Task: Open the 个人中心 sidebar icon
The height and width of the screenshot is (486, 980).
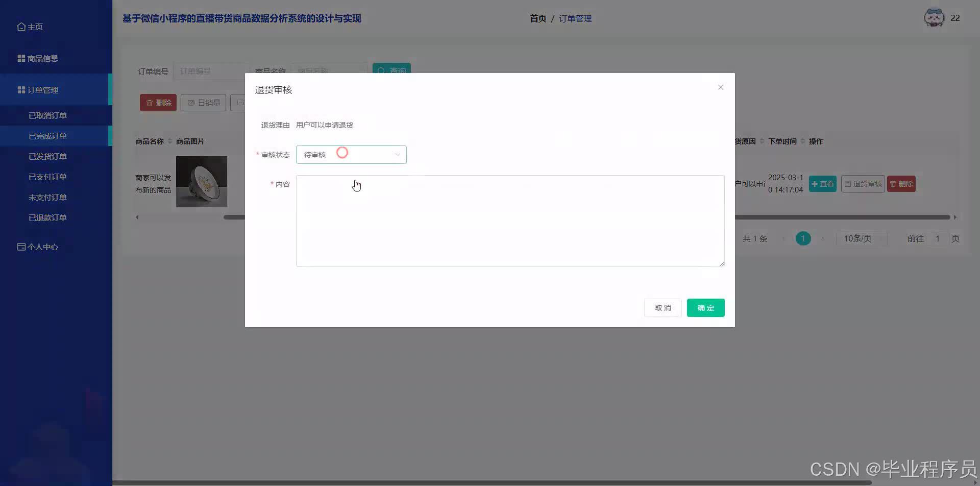Action: pyautogui.click(x=20, y=247)
